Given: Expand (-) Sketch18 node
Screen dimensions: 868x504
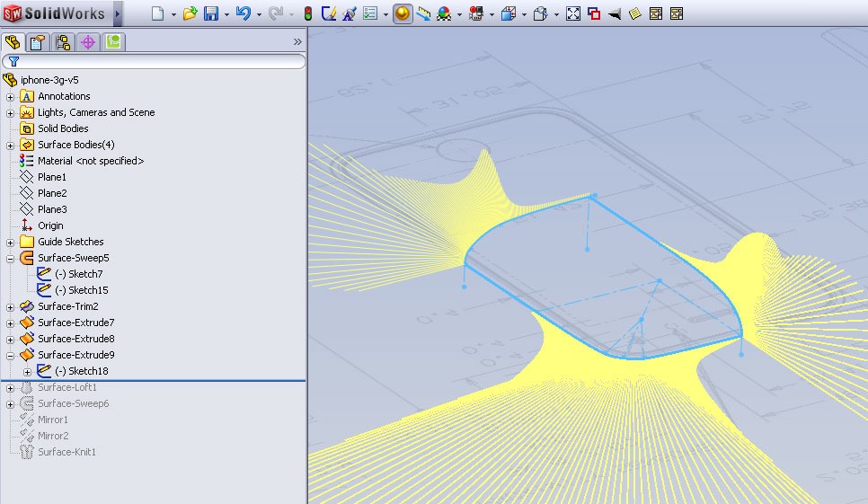Looking at the screenshot, I should (x=27, y=372).
